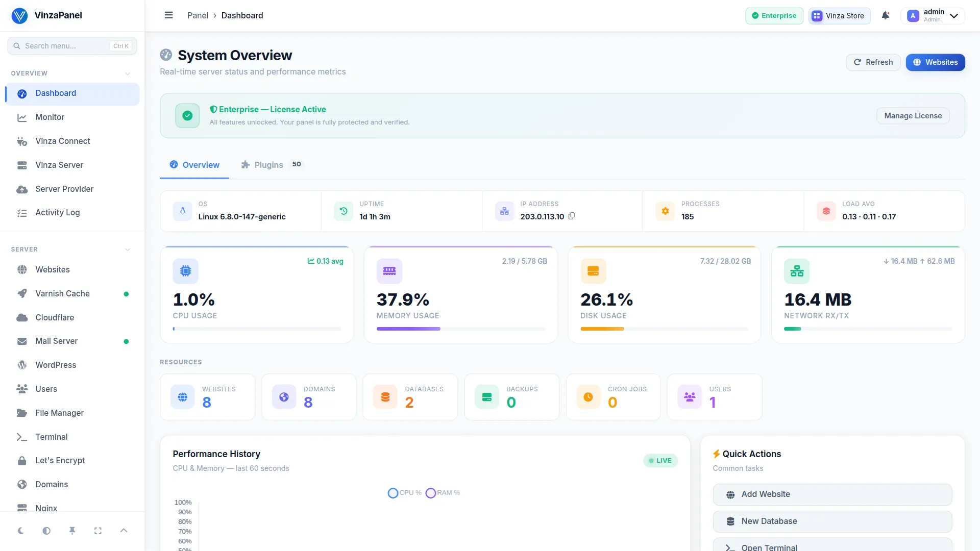
Task: Open Dashboard in the sidebar
Action: pyautogui.click(x=72, y=93)
